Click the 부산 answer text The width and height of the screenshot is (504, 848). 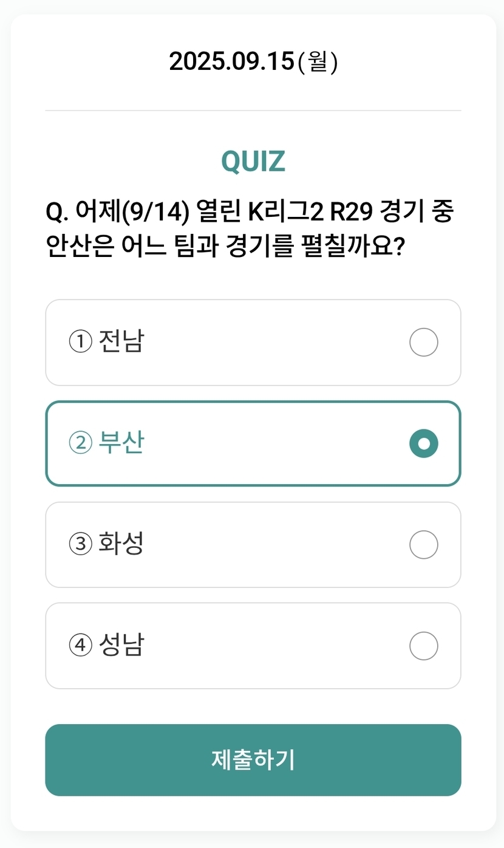pos(121,443)
